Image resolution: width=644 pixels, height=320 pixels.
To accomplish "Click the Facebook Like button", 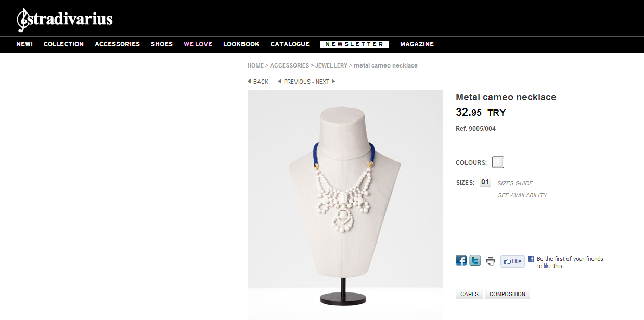I will pos(512,261).
